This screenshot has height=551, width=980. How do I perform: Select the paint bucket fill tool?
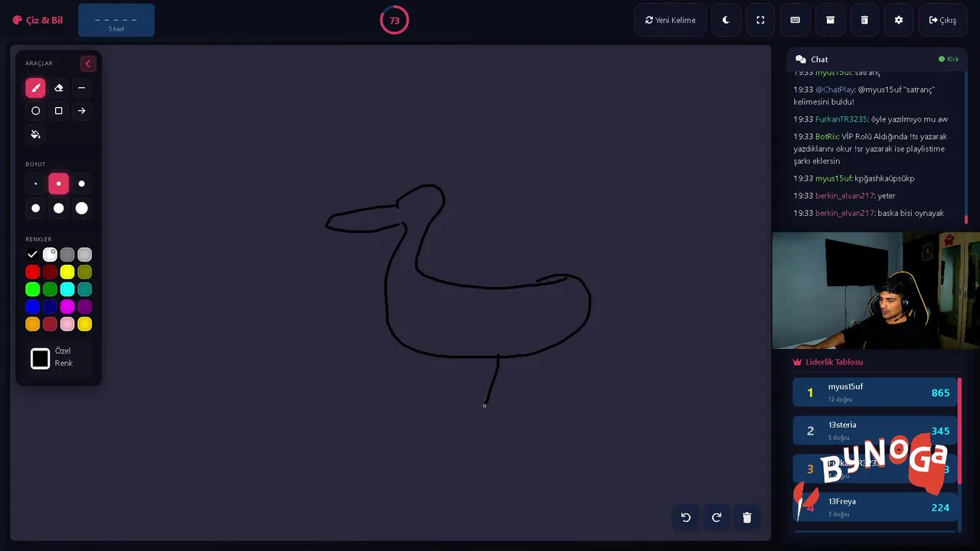pos(35,134)
